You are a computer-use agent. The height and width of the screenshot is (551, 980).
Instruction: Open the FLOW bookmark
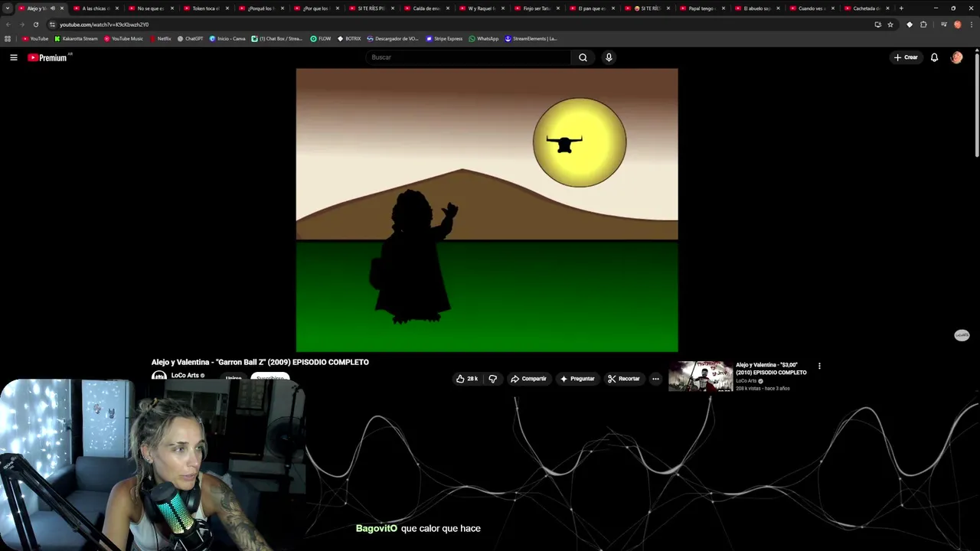point(321,38)
